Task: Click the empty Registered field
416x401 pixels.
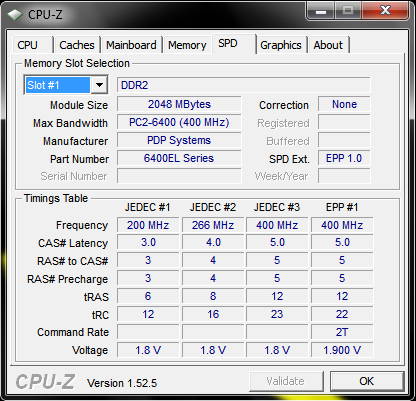Action: (x=344, y=122)
